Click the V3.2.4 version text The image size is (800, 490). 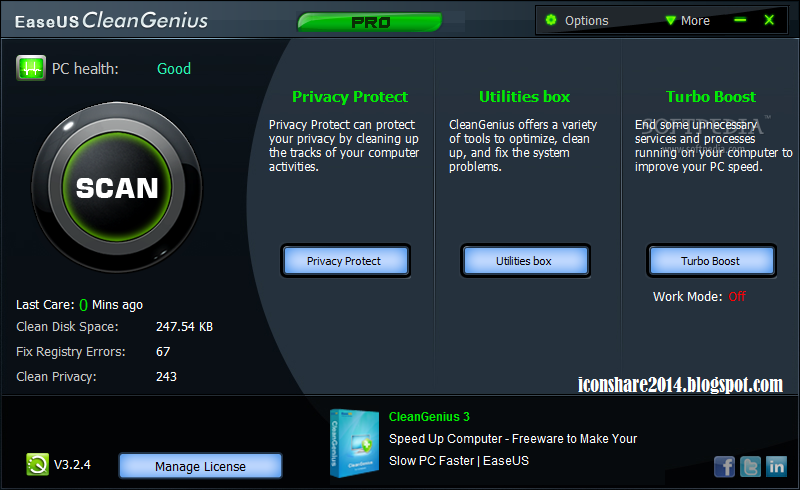(72, 464)
